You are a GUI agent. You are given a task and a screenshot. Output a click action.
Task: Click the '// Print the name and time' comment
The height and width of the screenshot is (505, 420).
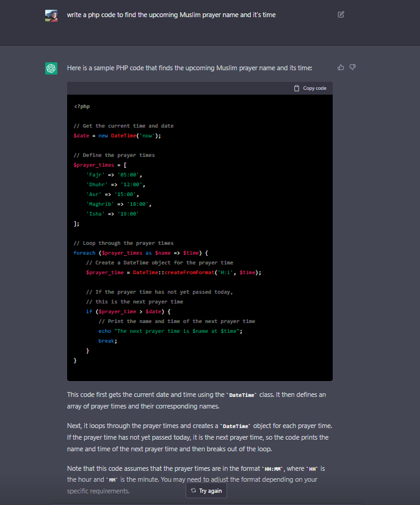[x=177, y=321]
